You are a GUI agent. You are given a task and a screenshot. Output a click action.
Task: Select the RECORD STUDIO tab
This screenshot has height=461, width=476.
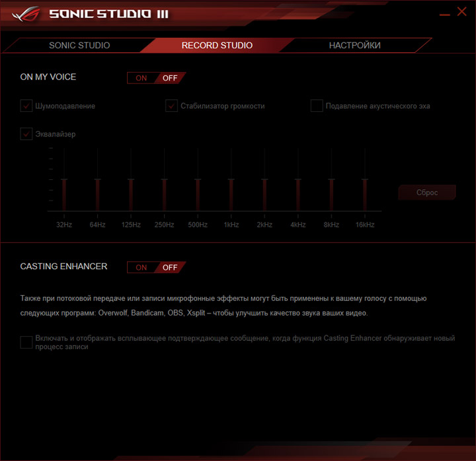(217, 45)
